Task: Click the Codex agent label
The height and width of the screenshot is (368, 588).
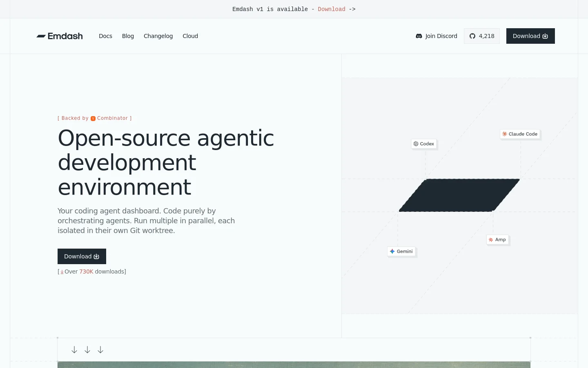Action: point(424,144)
